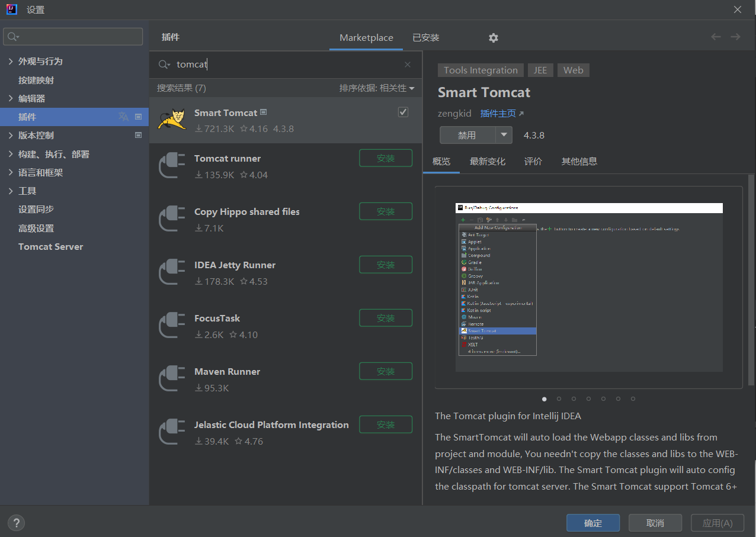This screenshot has width=756, height=537.
Task: Open the 插件主页 link
Action: coord(502,113)
